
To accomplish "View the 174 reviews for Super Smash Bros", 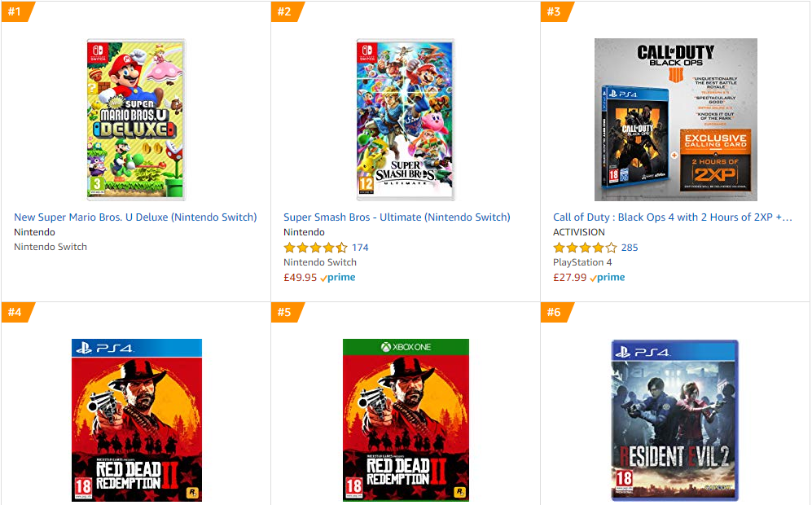I will 360,248.
